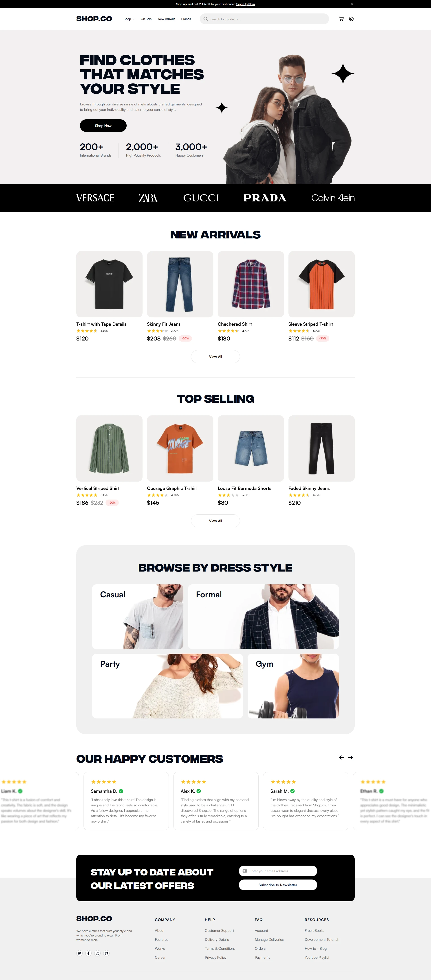Follow the Sign Up Now link
The image size is (431, 980).
(246, 4)
